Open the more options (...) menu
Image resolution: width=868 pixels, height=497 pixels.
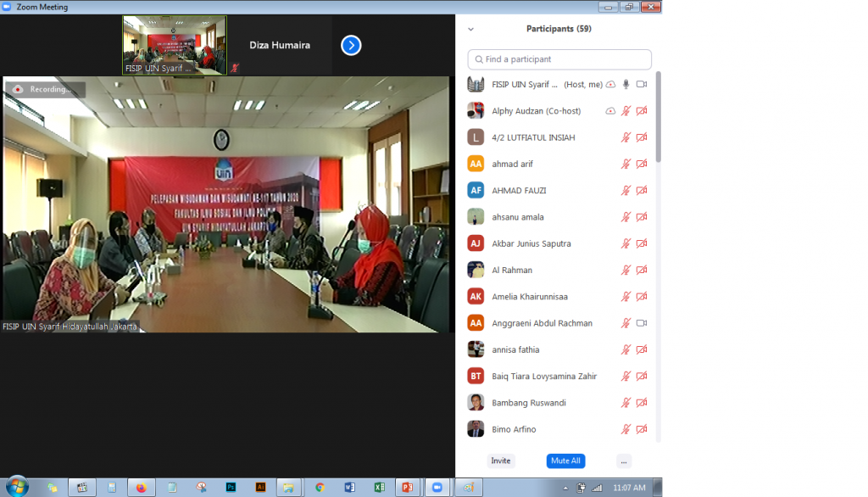[x=624, y=461]
